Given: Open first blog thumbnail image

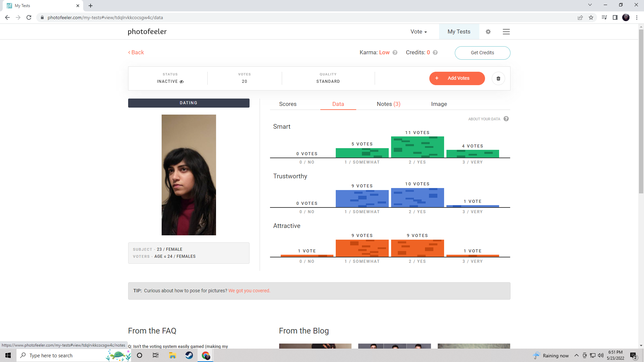Looking at the screenshot, I should coord(315,346).
